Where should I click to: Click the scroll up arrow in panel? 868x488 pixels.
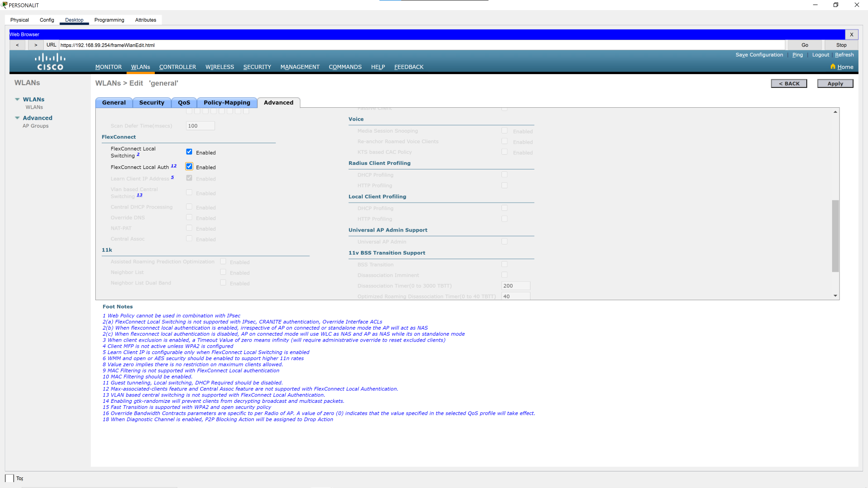coord(835,112)
